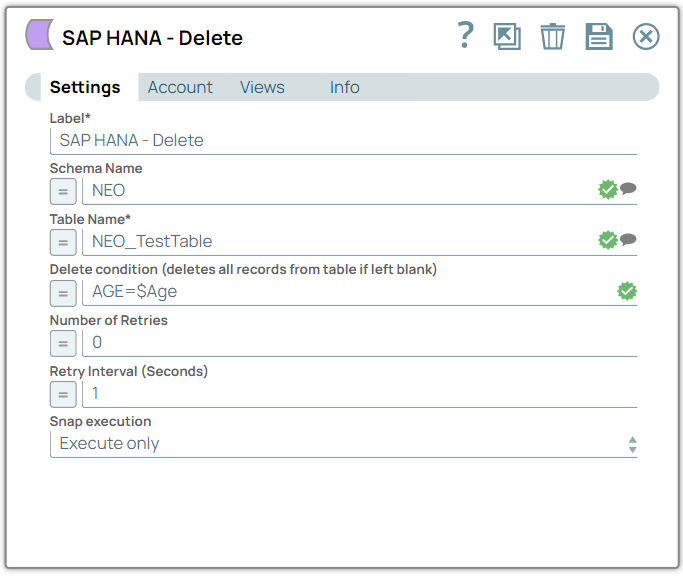The image size is (683, 577).
Task: Open the Views tab
Action: click(262, 87)
